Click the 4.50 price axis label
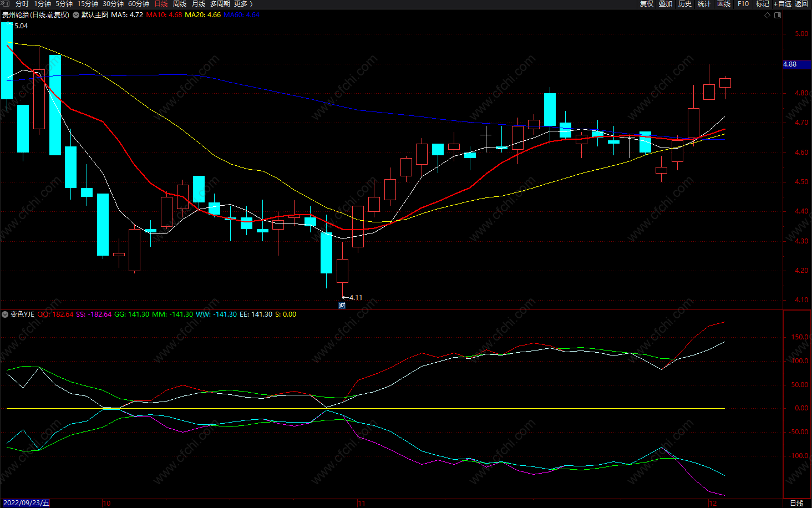This screenshot has height=508, width=812. coord(801,182)
